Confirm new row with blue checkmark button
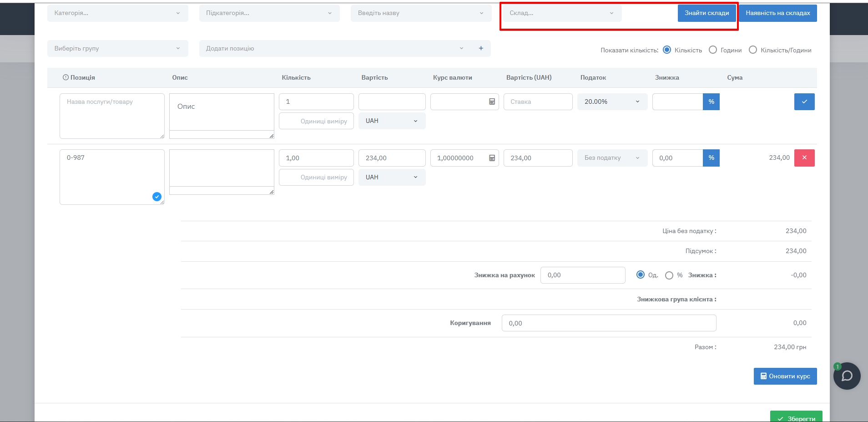The image size is (868, 422). tap(804, 102)
